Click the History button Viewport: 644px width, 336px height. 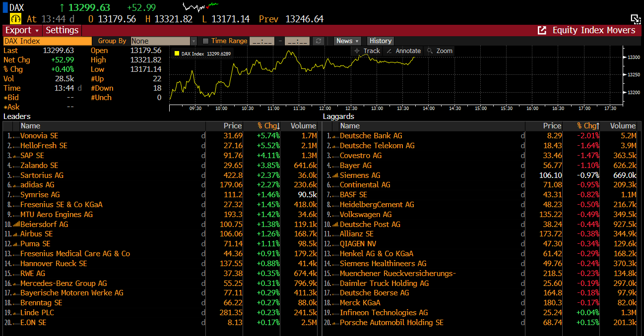tap(381, 41)
